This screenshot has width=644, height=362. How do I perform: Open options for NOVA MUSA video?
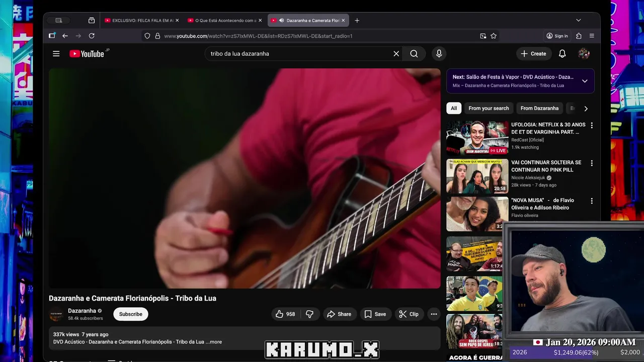pos(592,201)
